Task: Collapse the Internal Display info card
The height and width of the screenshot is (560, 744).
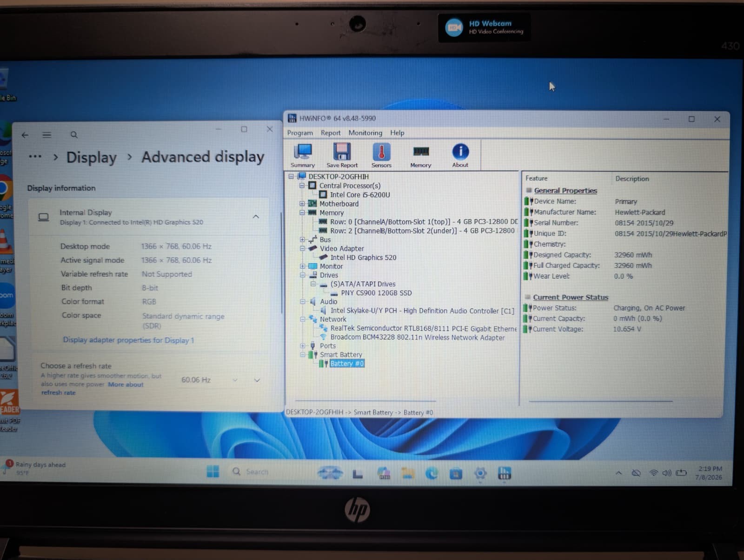Action: click(256, 217)
